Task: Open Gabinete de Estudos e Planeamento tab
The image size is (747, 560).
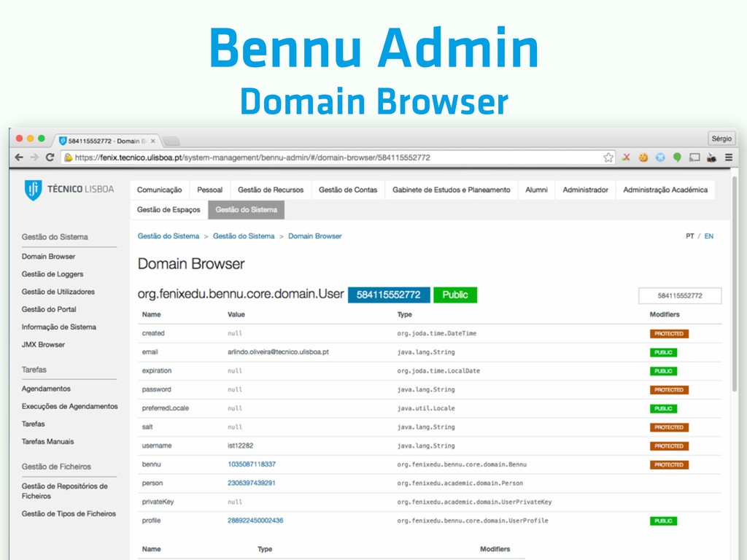Action: pos(451,190)
